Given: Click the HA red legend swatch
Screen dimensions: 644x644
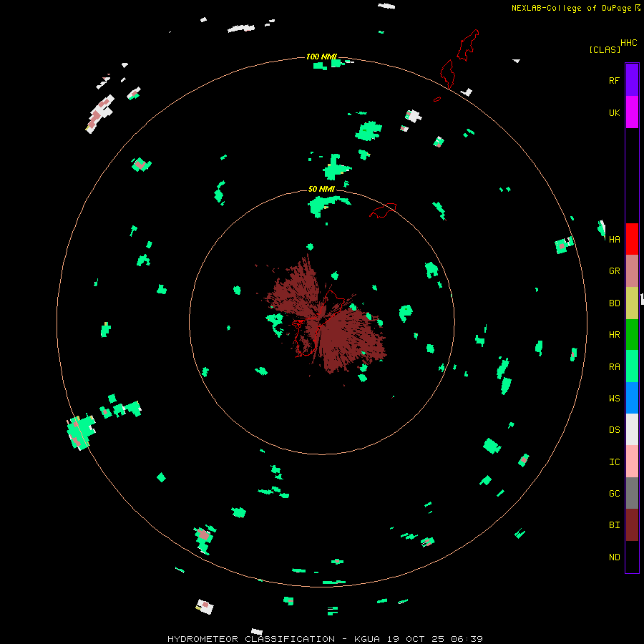Looking at the screenshot, I should (632, 239).
